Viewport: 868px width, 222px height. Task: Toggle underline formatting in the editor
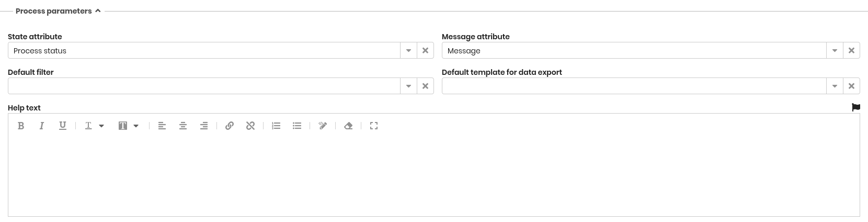[63, 126]
